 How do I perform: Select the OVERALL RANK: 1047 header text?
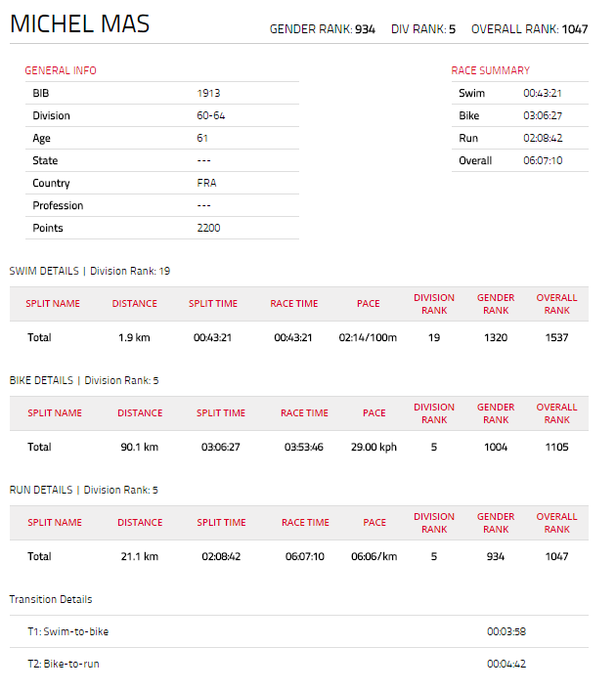point(530,29)
